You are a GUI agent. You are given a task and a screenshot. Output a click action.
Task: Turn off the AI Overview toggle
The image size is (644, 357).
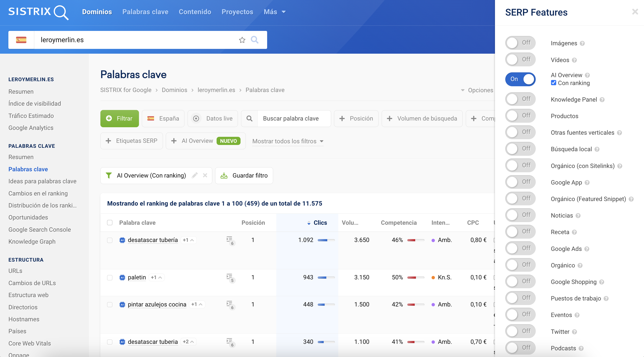tap(520, 79)
